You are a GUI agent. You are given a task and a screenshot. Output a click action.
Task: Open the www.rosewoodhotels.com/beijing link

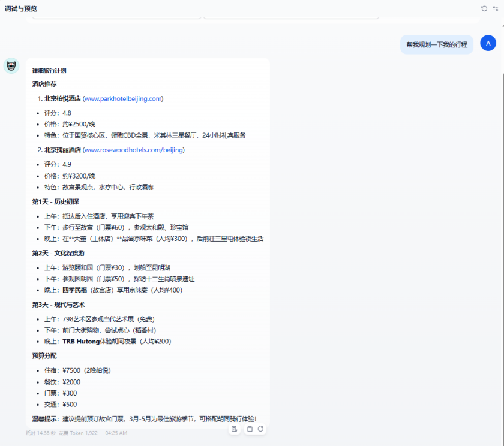click(x=134, y=150)
